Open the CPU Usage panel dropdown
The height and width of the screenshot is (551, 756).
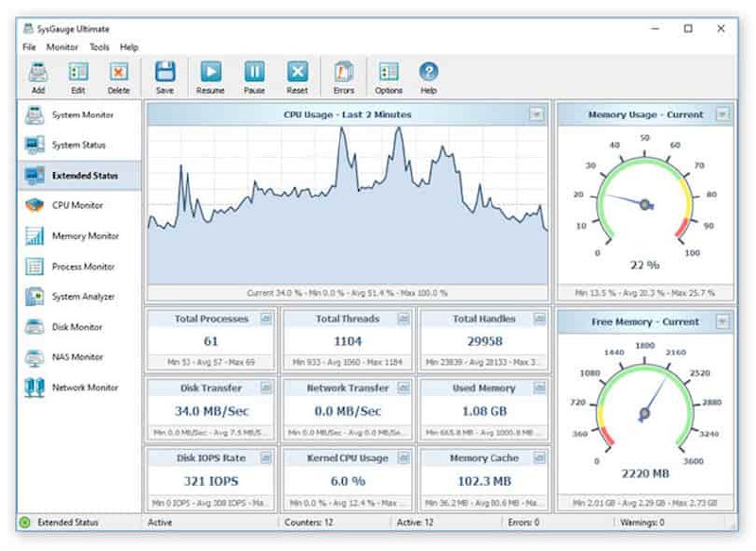pyautogui.click(x=536, y=114)
